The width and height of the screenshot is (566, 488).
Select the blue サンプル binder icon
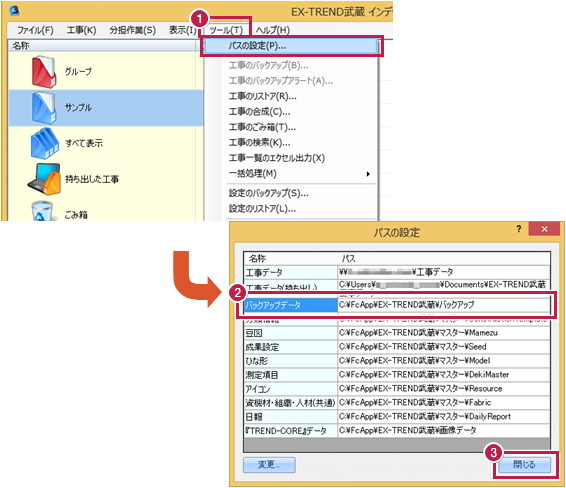point(44,108)
